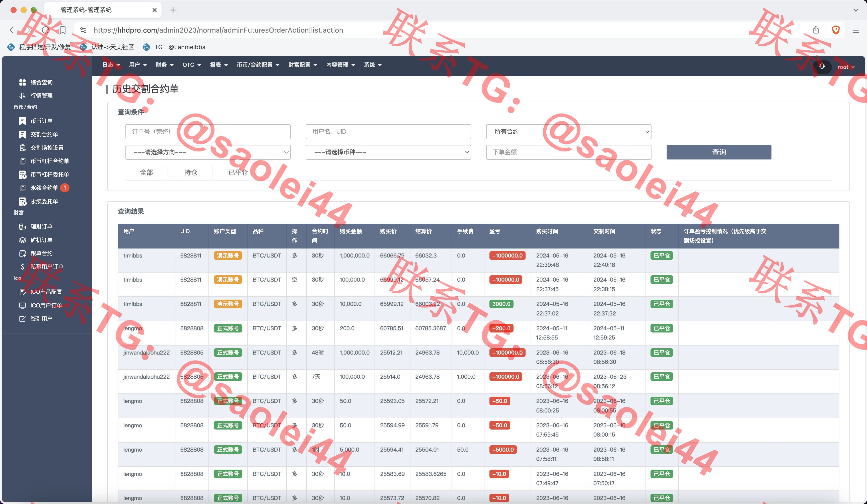Open a new browser tab with plus
The height and width of the screenshot is (504, 867).
coord(173,10)
